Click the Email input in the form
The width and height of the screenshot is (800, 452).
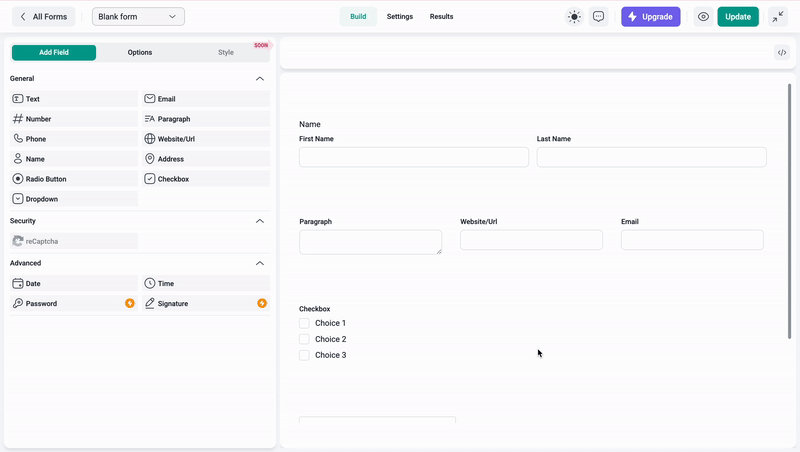coord(692,240)
